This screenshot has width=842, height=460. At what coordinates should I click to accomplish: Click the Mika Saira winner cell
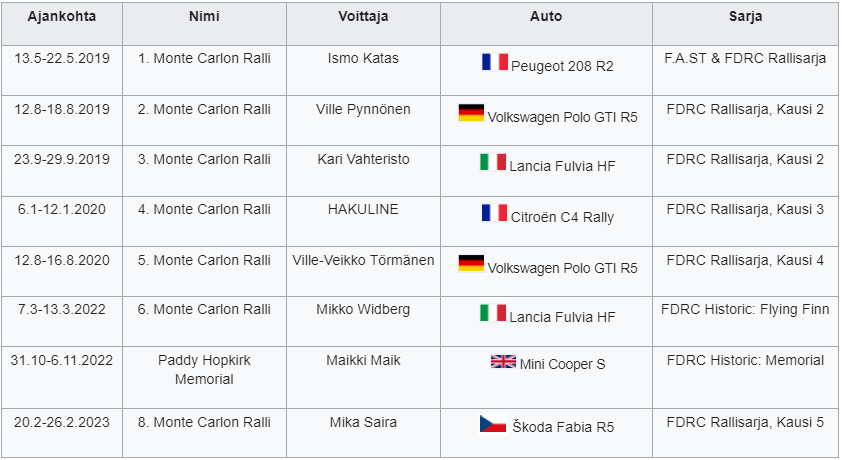(363, 422)
